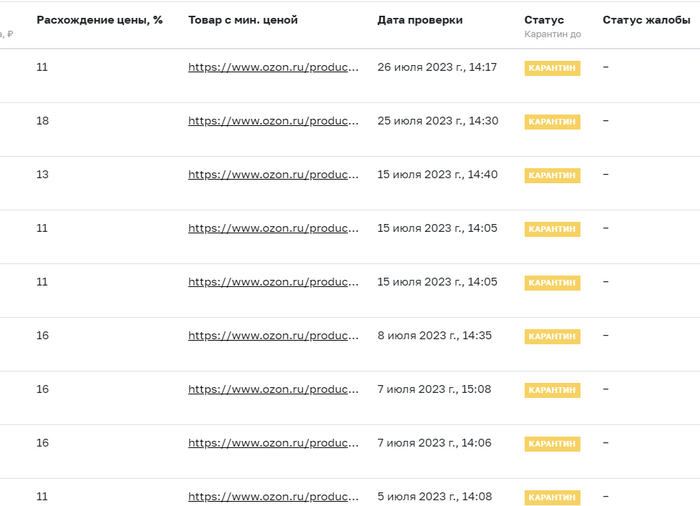Open the product link checked 26 июля 14:17
Image resolution: width=700 pixels, height=506 pixels.
click(273, 68)
